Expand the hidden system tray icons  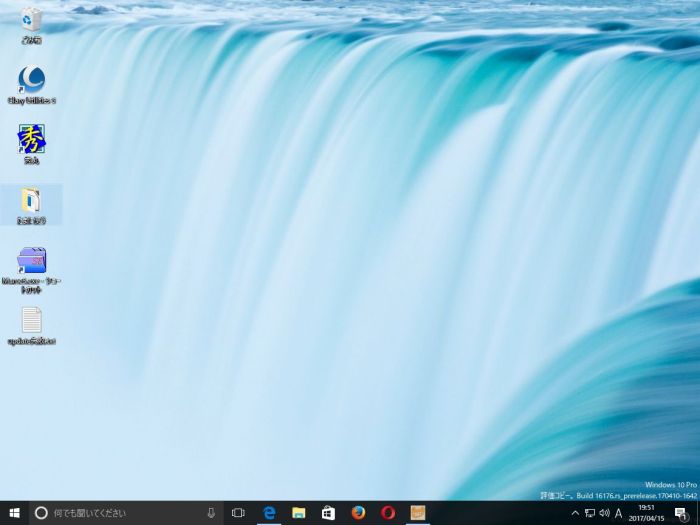[575, 512]
